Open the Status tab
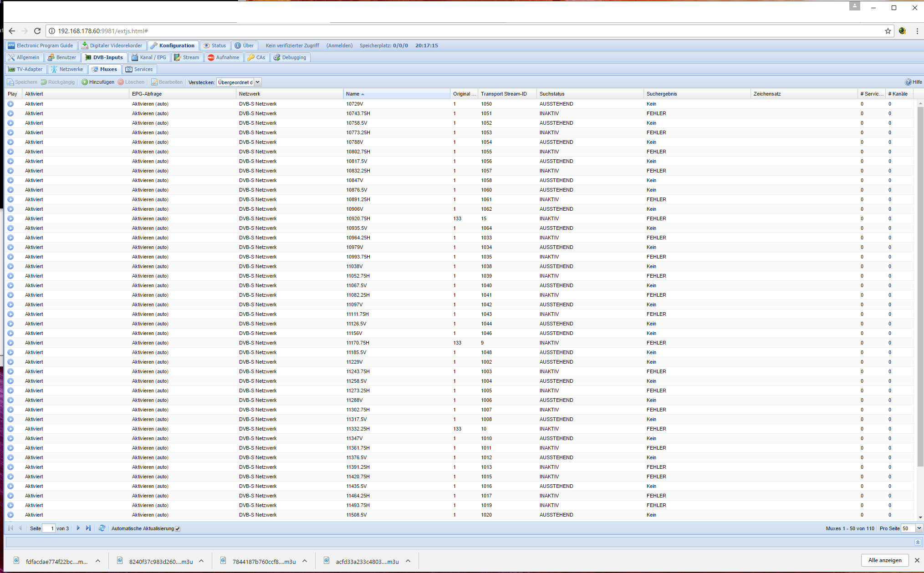The image size is (924, 573). (x=214, y=46)
